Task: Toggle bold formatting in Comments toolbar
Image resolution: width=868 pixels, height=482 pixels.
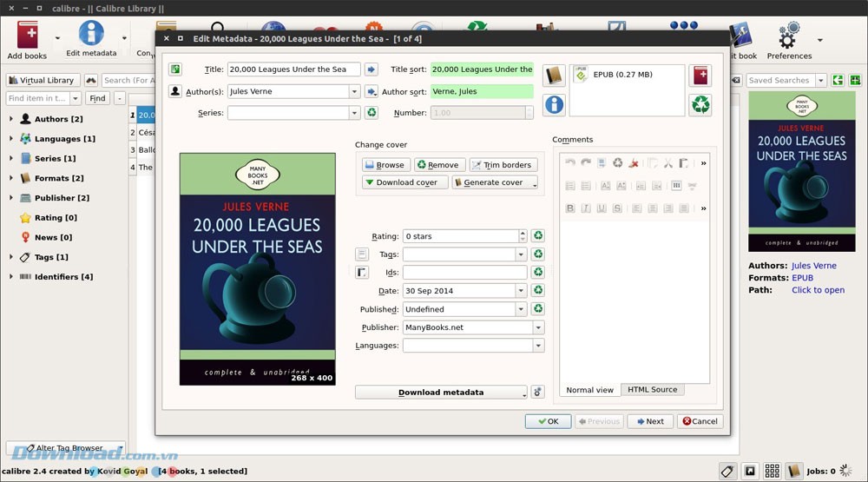Action: click(570, 208)
